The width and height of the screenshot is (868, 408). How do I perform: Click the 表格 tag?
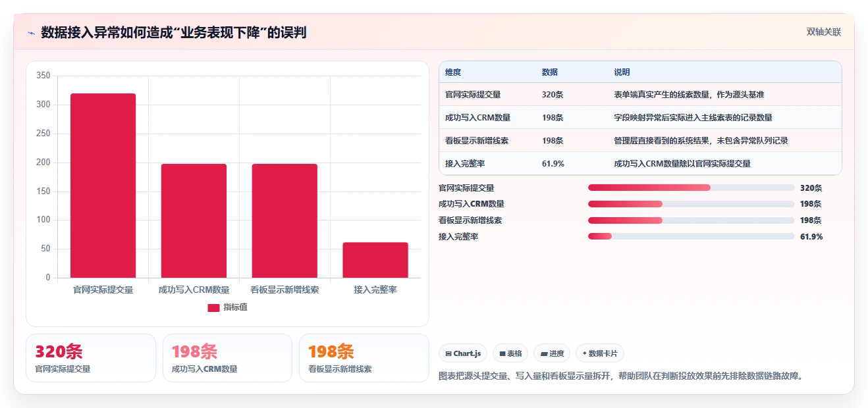[x=510, y=353]
